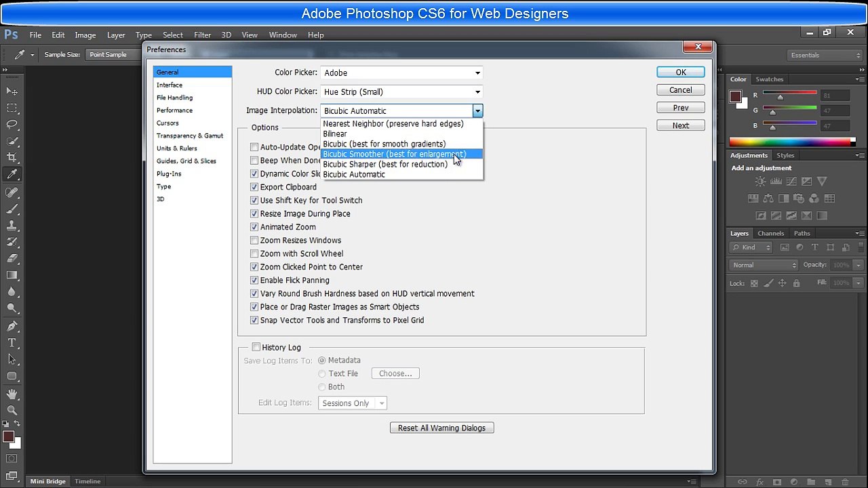Choose Nearest Neighbor (preserve hard edges)

coord(402,124)
